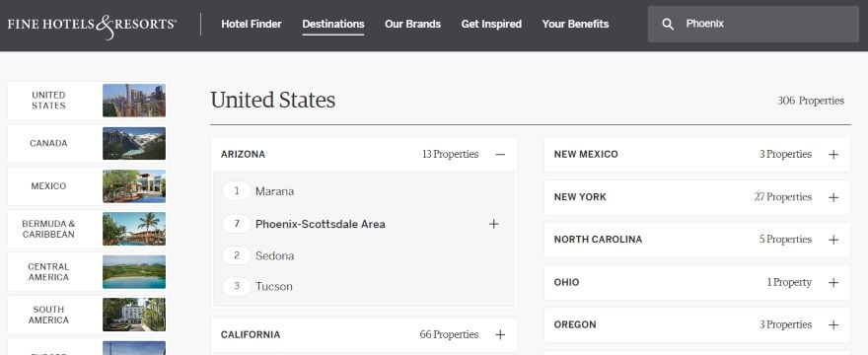This screenshot has height=355, width=868.
Task: Open Your Benefits page
Action: point(576,25)
